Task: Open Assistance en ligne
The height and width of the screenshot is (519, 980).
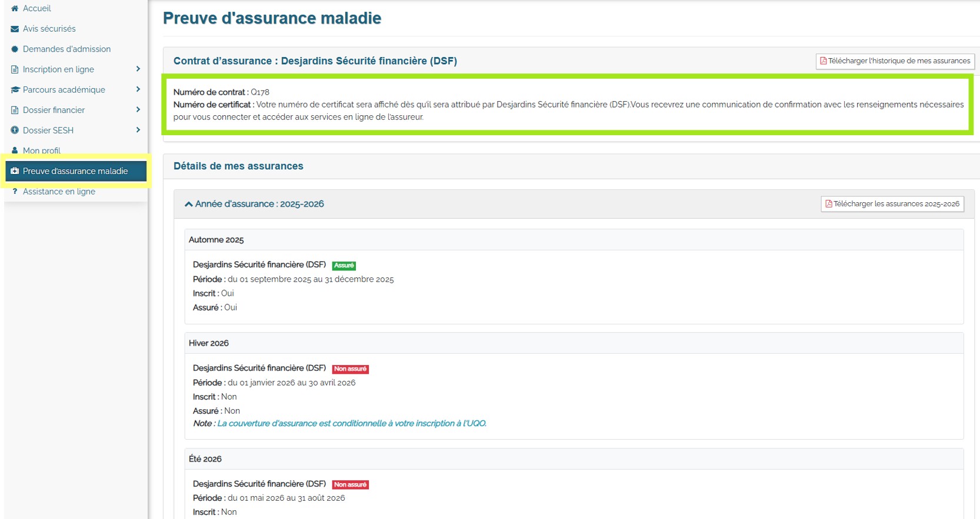Action: 59,192
